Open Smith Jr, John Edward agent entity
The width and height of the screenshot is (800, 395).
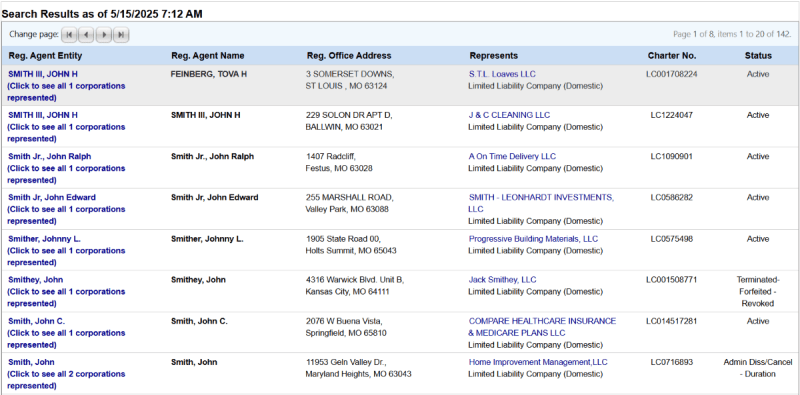click(x=52, y=198)
